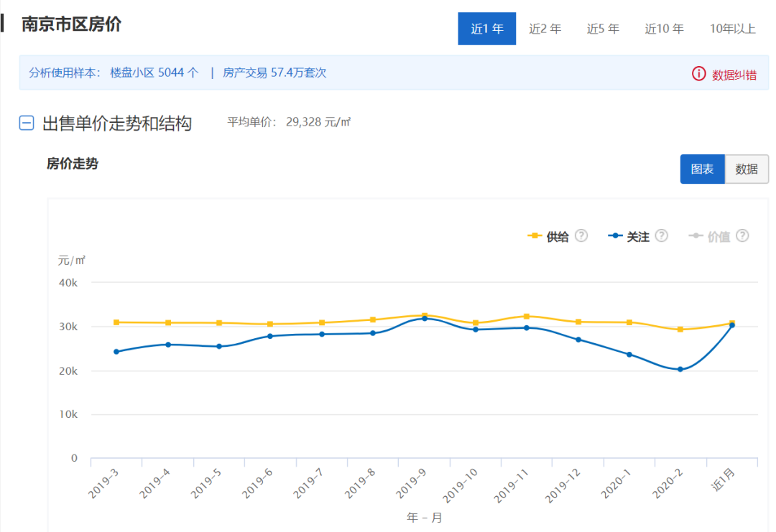The height and width of the screenshot is (532, 776).
Task: Click the blue 关注 legend marker
Action: point(615,235)
